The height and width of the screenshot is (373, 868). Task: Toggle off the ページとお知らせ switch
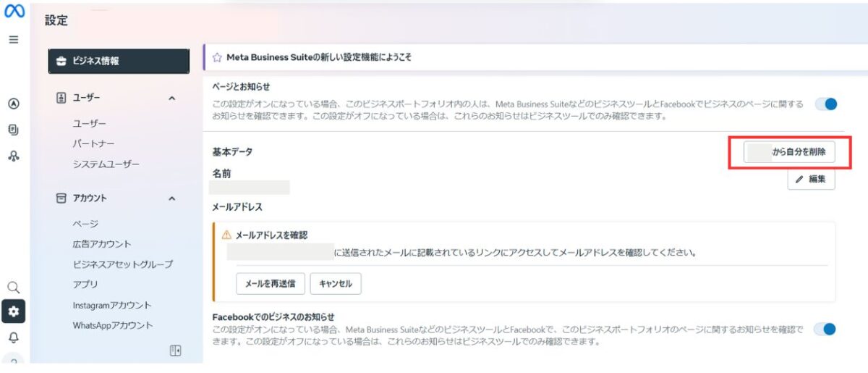(825, 104)
